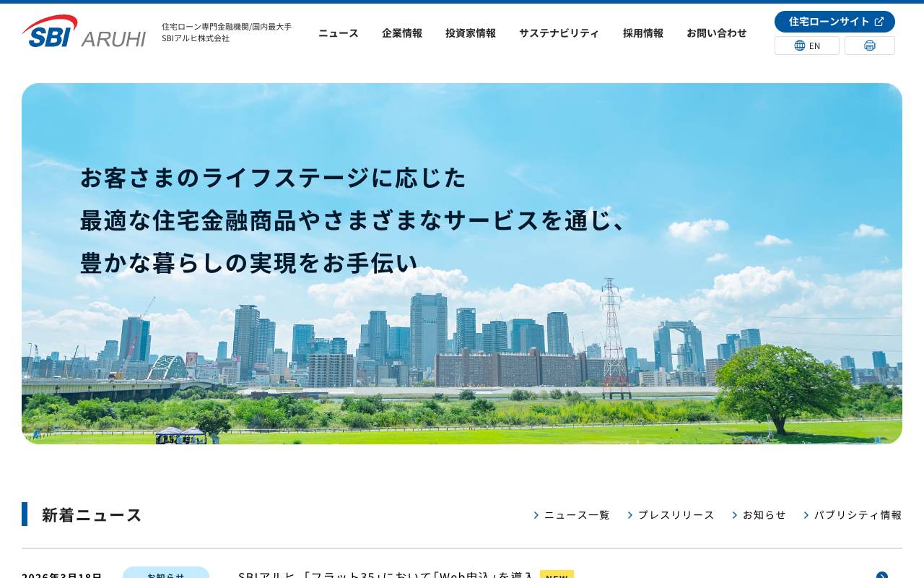Image resolution: width=924 pixels, height=578 pixels.
Task: Open the サステナビリティ menu item
Action: [x=559, y=33]
